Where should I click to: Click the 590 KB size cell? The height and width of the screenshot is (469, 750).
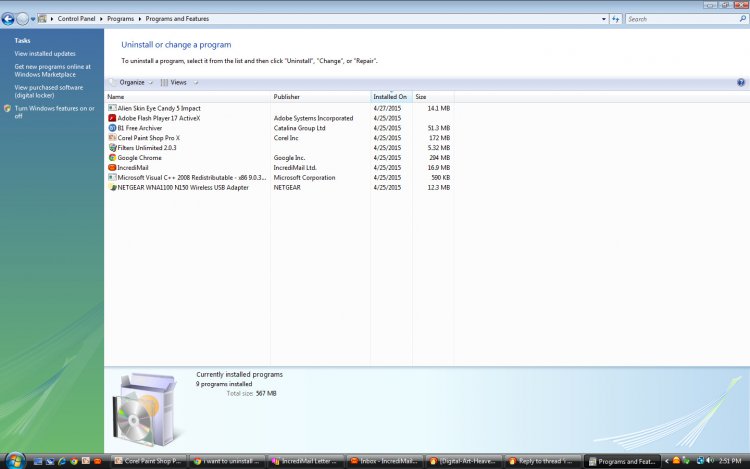[441, 177]
